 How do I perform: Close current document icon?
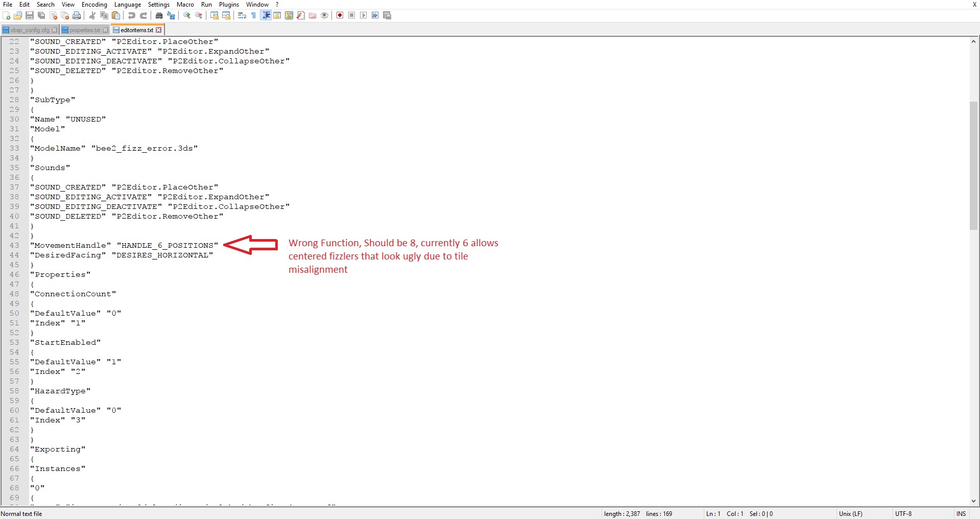point(53,15)
